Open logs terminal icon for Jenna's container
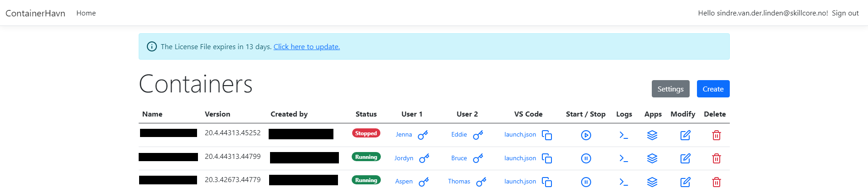This screenshot has width=868, height=193. click(624, 135)
